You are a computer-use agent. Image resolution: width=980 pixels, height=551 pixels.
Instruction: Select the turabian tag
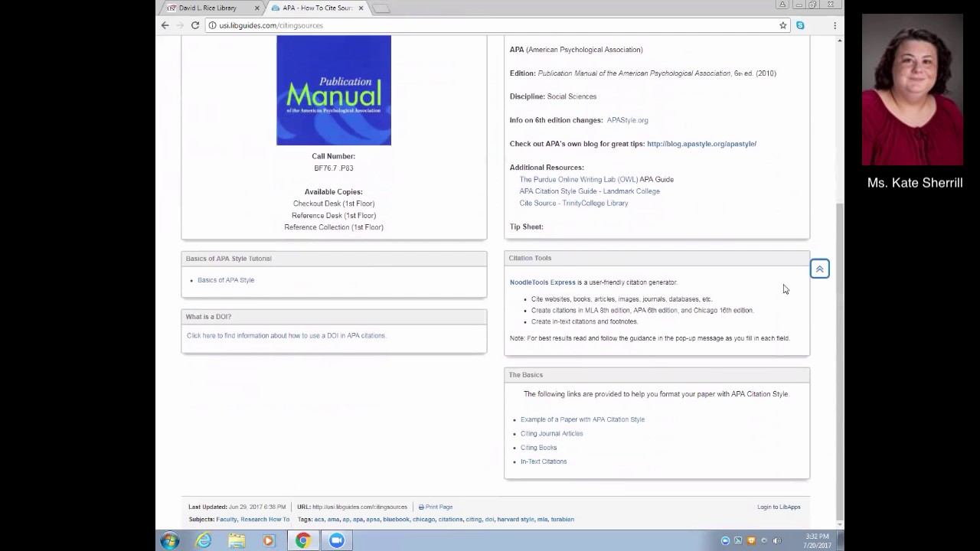click(x=562, y=520)
